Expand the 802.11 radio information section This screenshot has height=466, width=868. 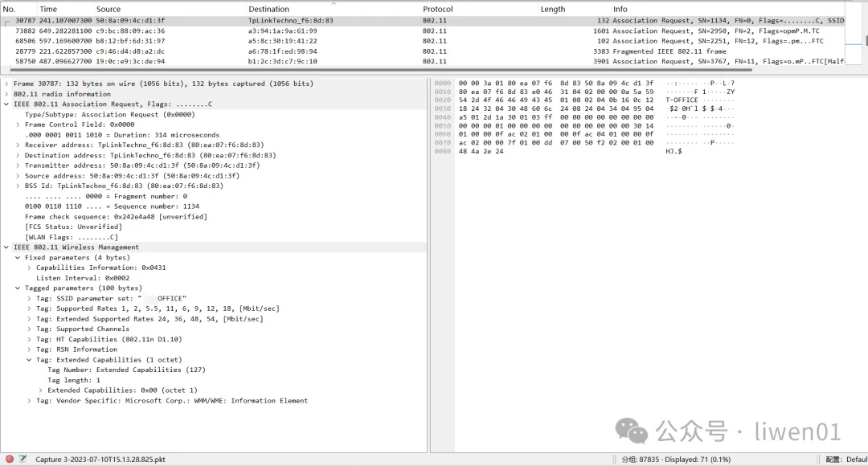pyautogui.click(x=7, y=94)
